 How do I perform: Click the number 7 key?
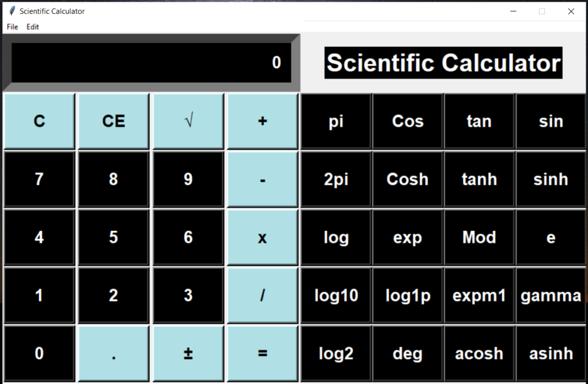(39, 179)
